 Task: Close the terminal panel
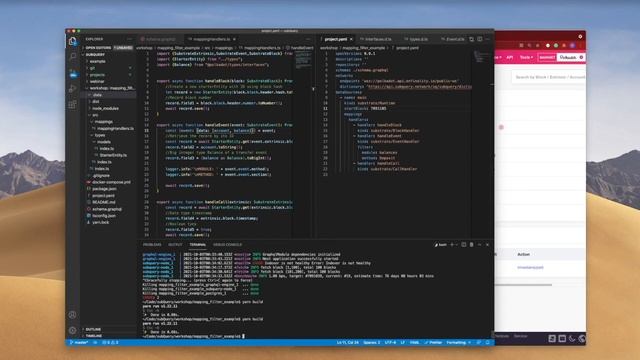pyautogui.click(x=487, y=244)
